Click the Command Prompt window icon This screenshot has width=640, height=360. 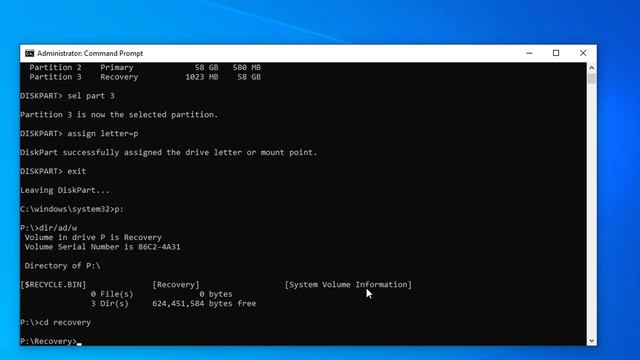point(29,53)
